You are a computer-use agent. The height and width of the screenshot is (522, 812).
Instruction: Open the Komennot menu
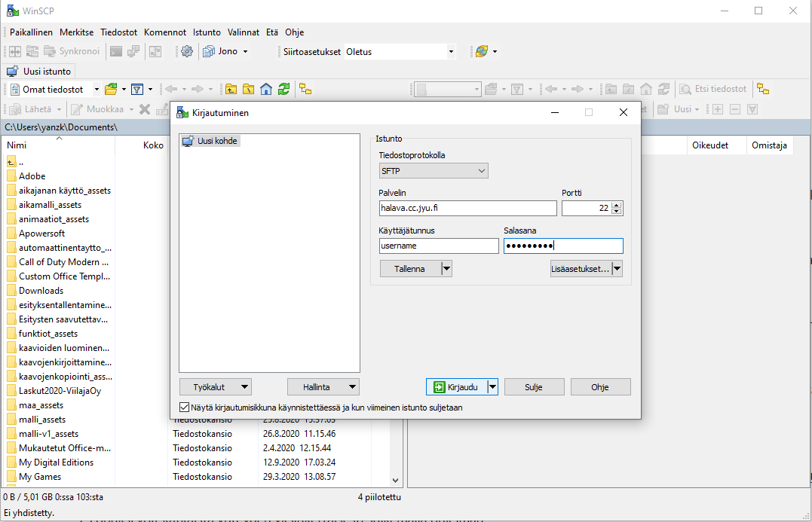click(x=164, y=32)
